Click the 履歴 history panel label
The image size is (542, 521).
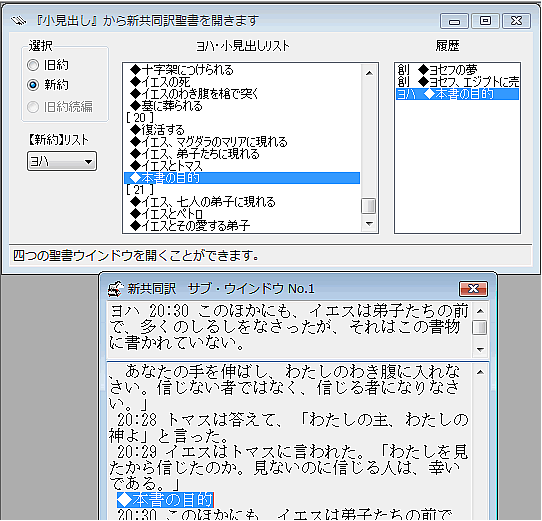tap(447, 46)
